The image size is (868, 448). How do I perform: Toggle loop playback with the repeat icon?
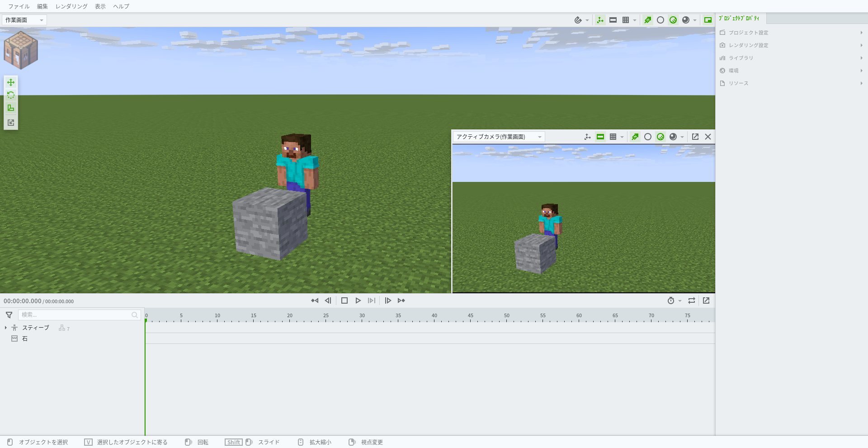pyautogui.click(x=691, y=300)
